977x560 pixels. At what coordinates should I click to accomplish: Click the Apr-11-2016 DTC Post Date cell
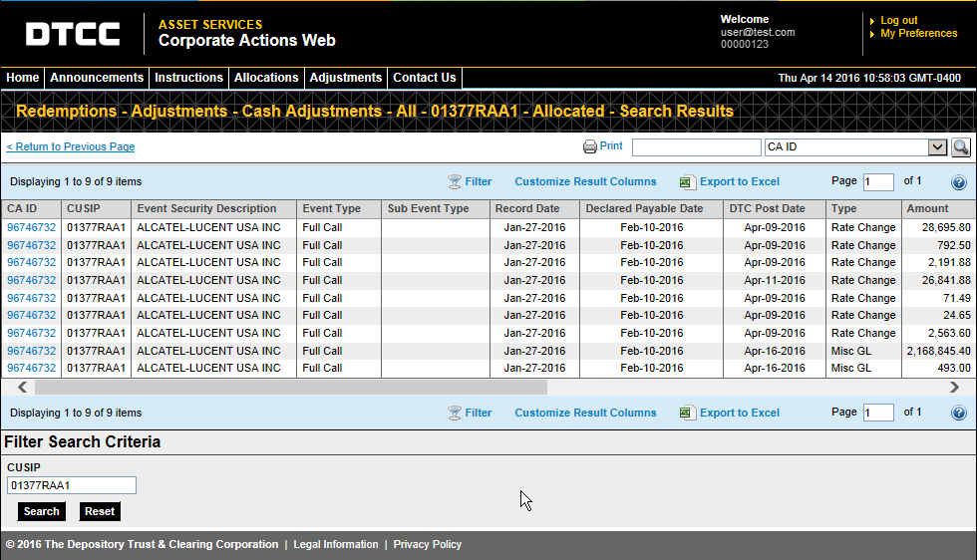tap(775, 280)
